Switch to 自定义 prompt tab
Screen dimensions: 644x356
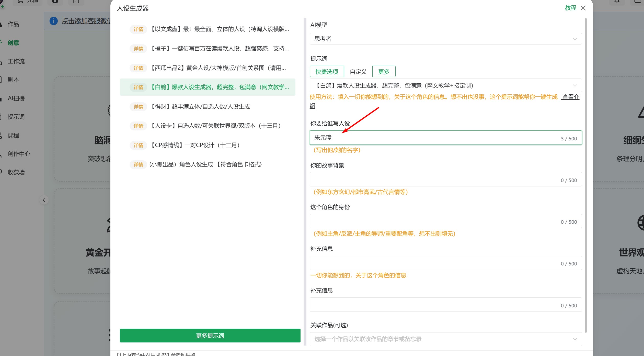click(x=358, y=72)
